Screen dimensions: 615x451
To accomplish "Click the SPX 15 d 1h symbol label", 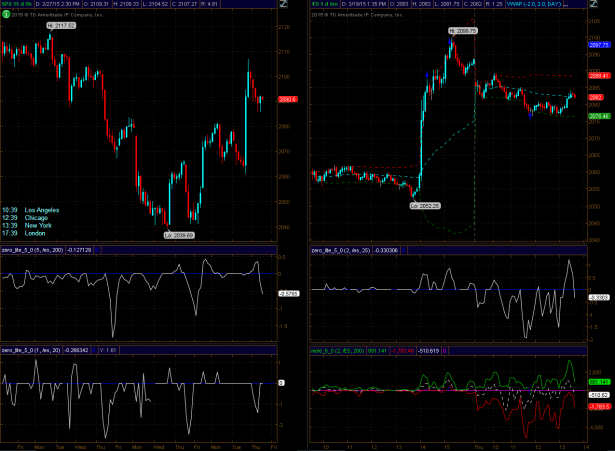I will pyautogui.click(x=17, y=4).
